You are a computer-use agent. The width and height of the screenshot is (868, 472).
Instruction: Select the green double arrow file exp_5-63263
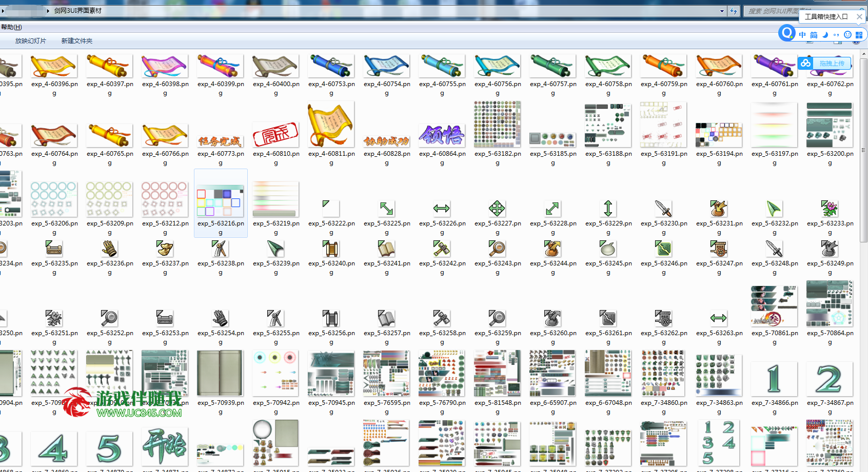719,318
